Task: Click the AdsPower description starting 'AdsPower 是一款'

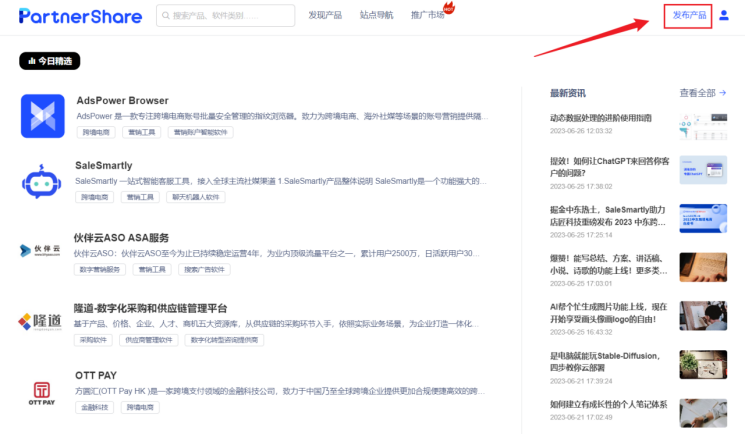Action: coord(282,116)
